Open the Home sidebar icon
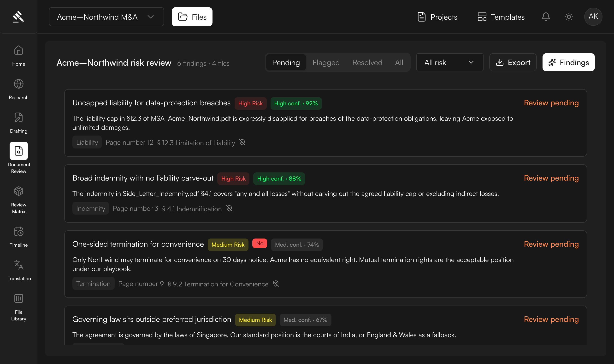614x364 pixels. pos(19,51)
